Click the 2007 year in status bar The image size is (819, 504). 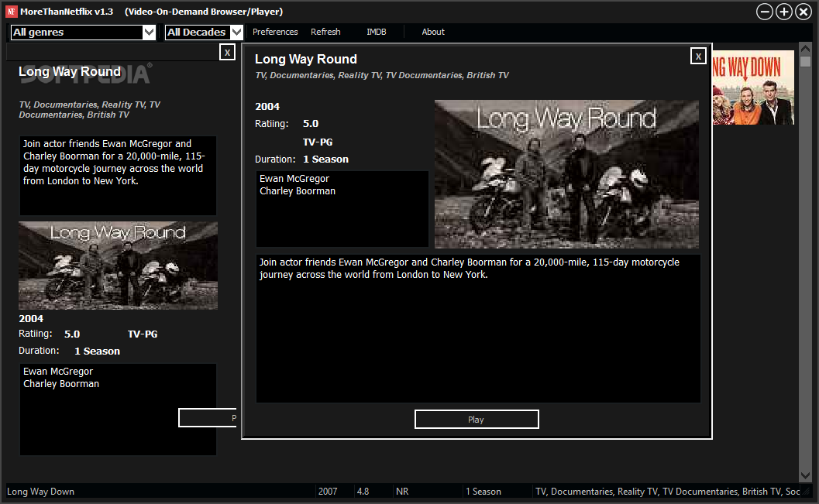[x=328, y=492]
